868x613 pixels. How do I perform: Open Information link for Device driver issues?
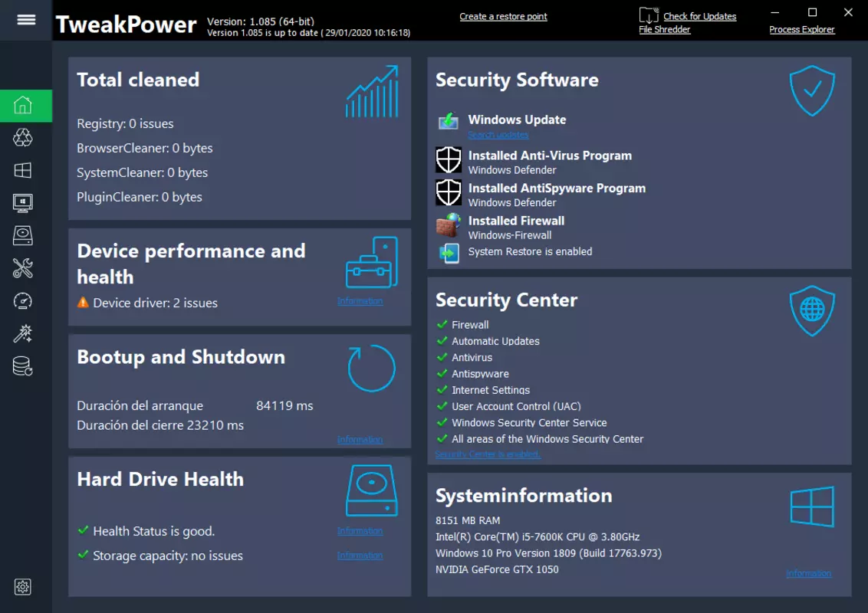click(x=360, y=301)
